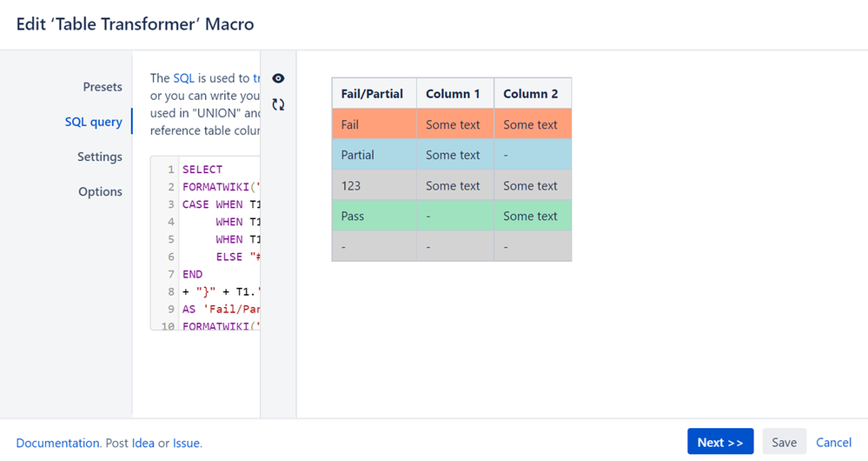Select the Column 1 table header

point(453,94)
